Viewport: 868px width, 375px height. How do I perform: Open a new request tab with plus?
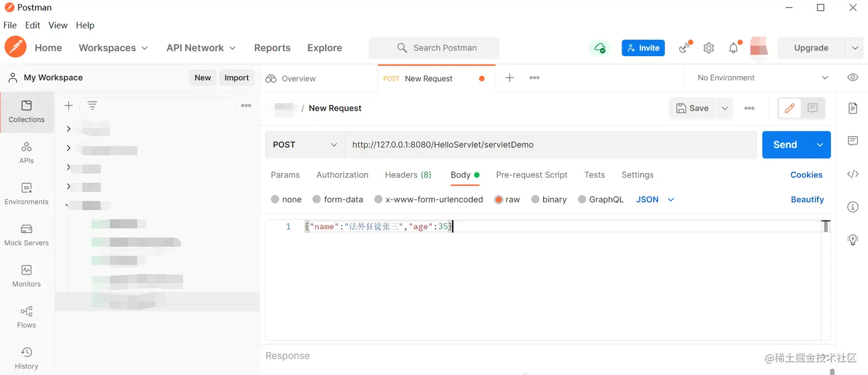[509, 77]
